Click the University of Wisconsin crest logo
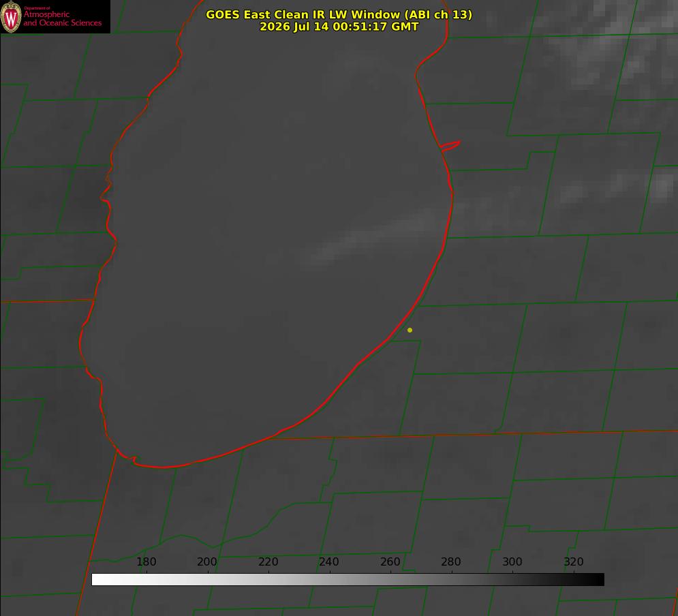The image size is (678, 616). click(11, 16)
